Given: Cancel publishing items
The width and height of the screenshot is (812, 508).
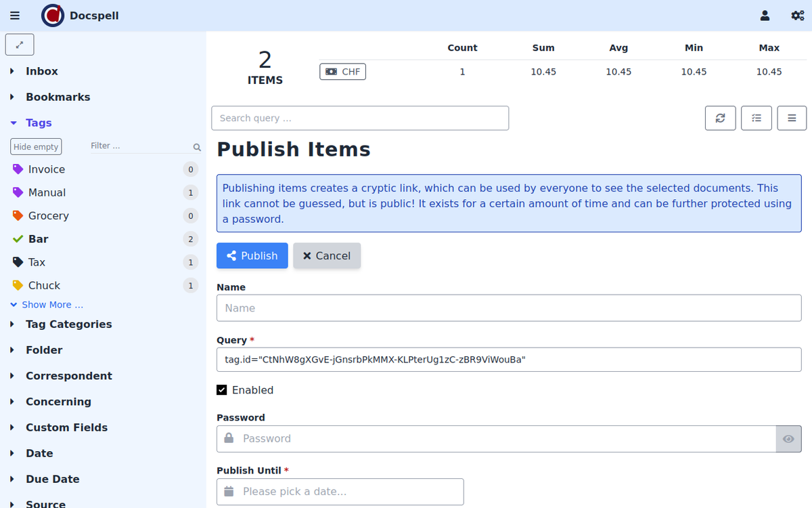Looking at the screenshot, I should click(x=326, y=255).
